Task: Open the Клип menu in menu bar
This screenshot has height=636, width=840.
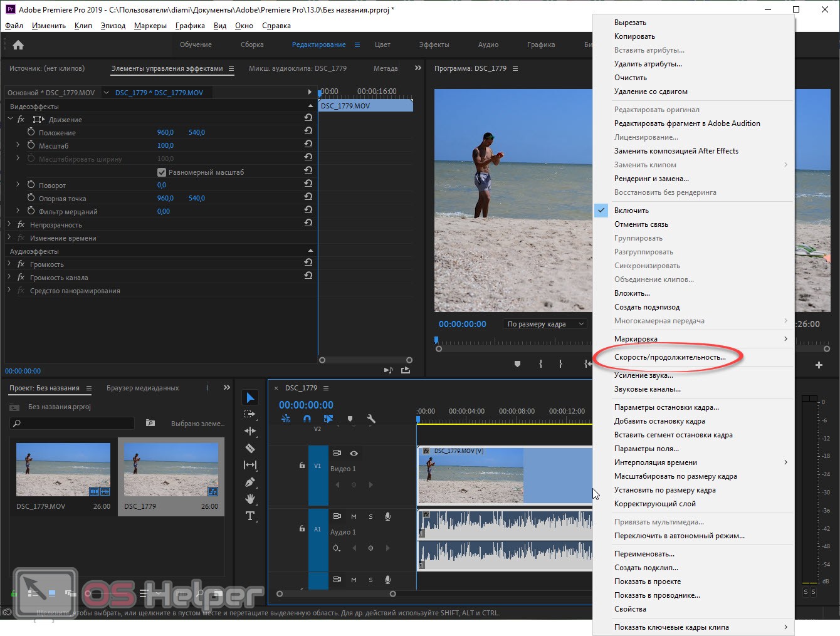Action: point(83,26)
